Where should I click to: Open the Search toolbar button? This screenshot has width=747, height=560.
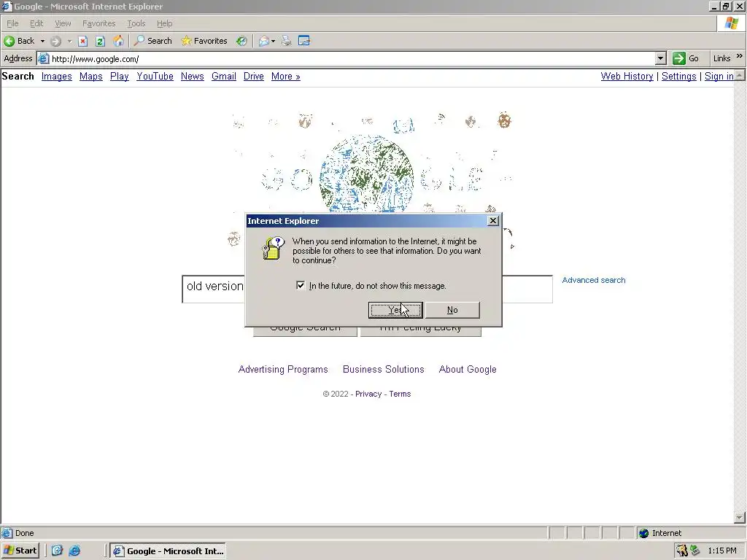[x=153, y=41]
